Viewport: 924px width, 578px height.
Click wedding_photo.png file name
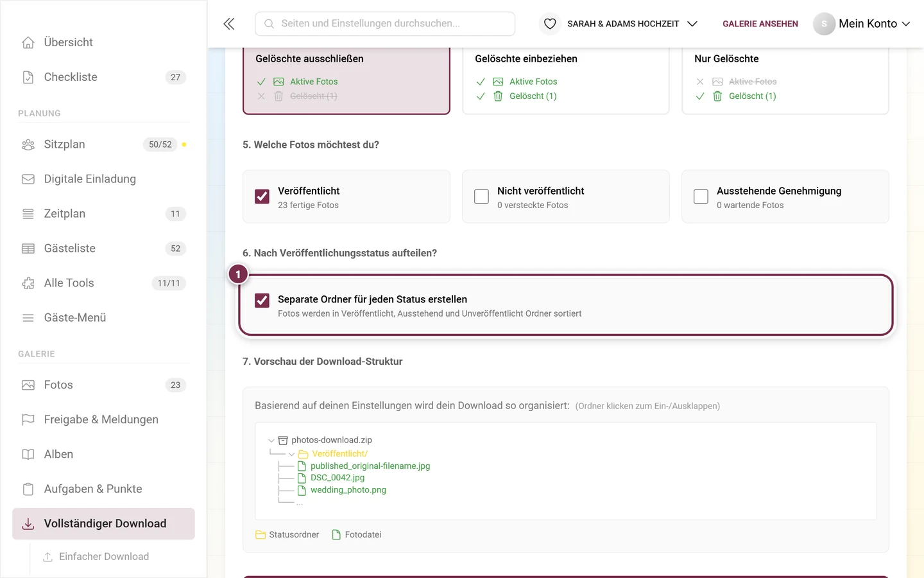pos(348,490)
